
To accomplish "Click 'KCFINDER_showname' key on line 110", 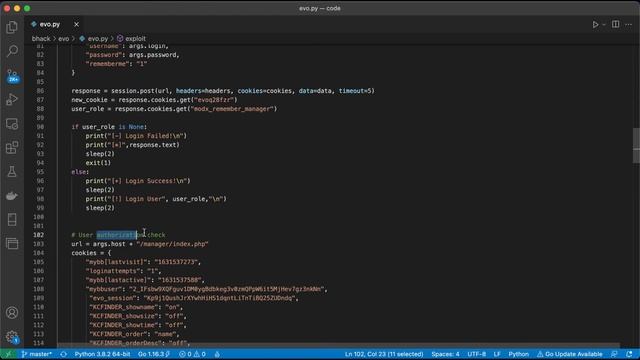I will coord(123,307).
